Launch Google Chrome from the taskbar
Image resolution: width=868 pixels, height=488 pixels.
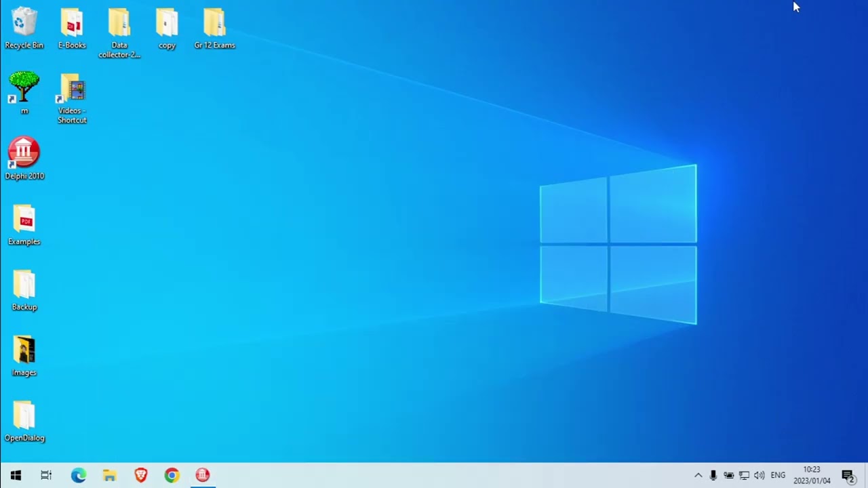click(x=172, y=475)
